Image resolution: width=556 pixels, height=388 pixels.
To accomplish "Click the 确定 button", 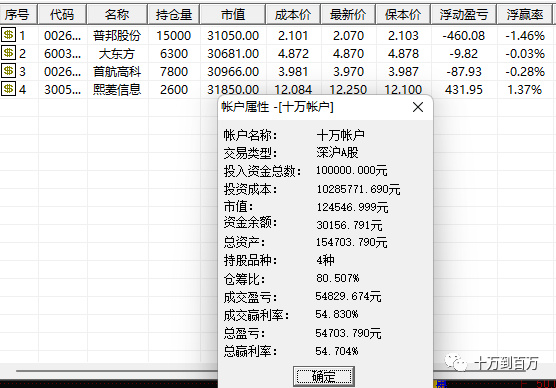I will [x=324, y=376].
